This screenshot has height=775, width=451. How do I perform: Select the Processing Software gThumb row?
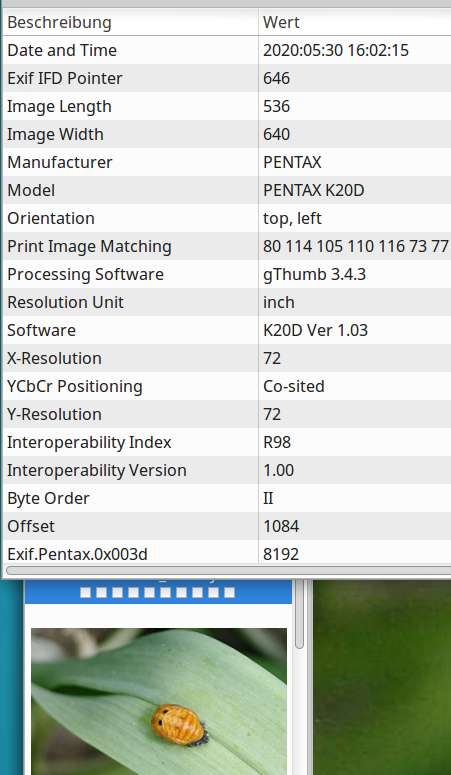[x=227, y=274]
